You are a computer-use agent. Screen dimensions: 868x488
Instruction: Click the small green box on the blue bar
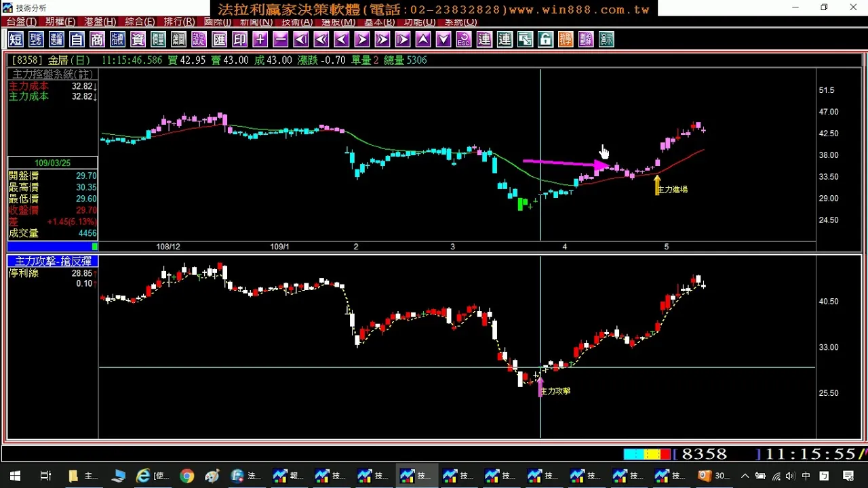(x=95, y=247)
